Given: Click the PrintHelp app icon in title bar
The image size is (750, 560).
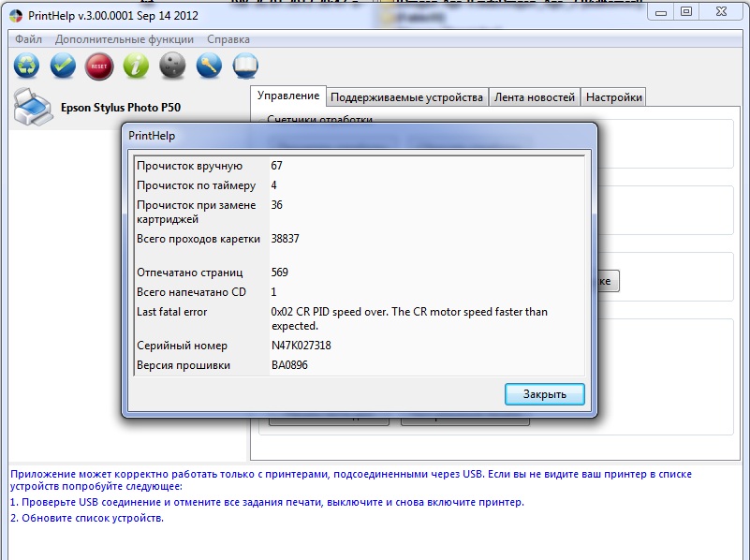Looking at the screenshot, I should (16, 16).
